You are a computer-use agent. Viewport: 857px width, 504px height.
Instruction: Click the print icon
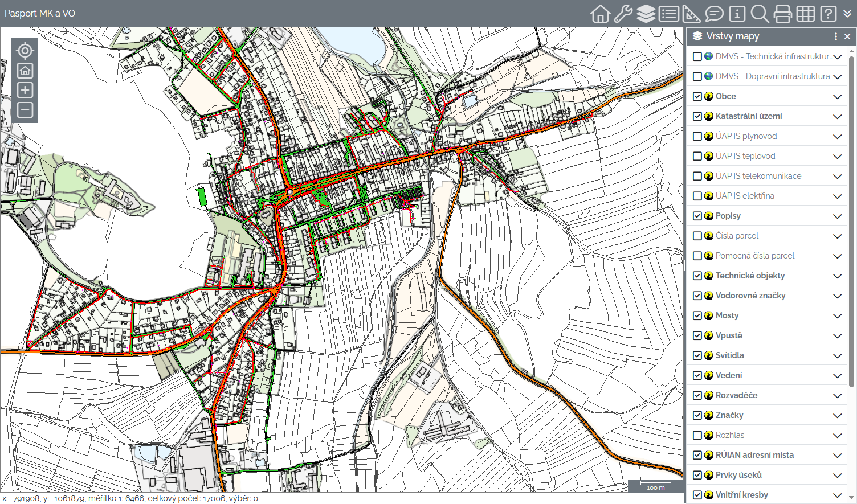tap(782, 14)
